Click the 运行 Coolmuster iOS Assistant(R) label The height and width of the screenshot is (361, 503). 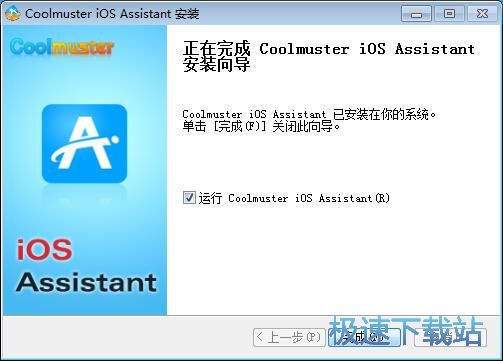294,198
